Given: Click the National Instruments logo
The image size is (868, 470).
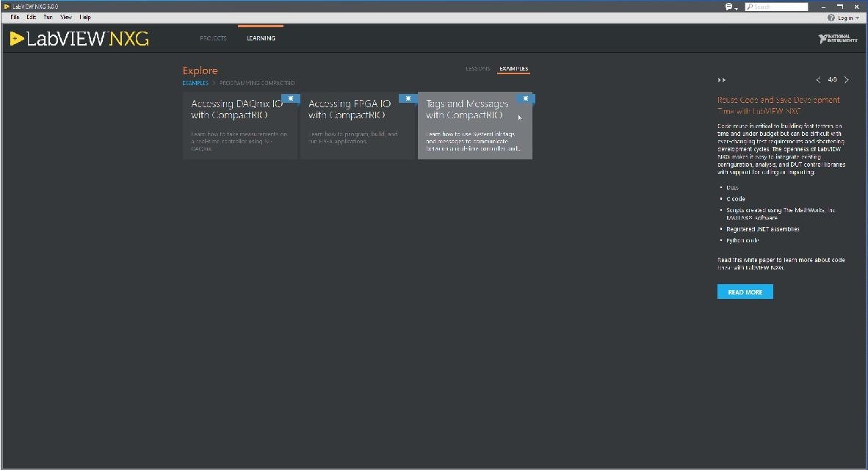Looking at the screenshot, I should coord(838,39).
